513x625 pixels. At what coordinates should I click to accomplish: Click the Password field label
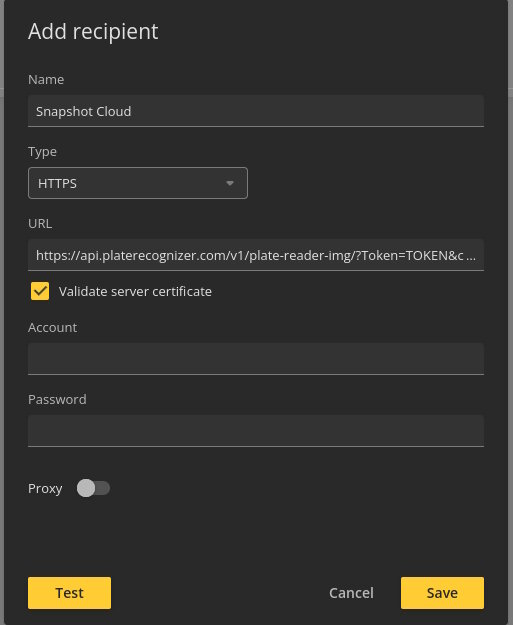coord(57,399)
